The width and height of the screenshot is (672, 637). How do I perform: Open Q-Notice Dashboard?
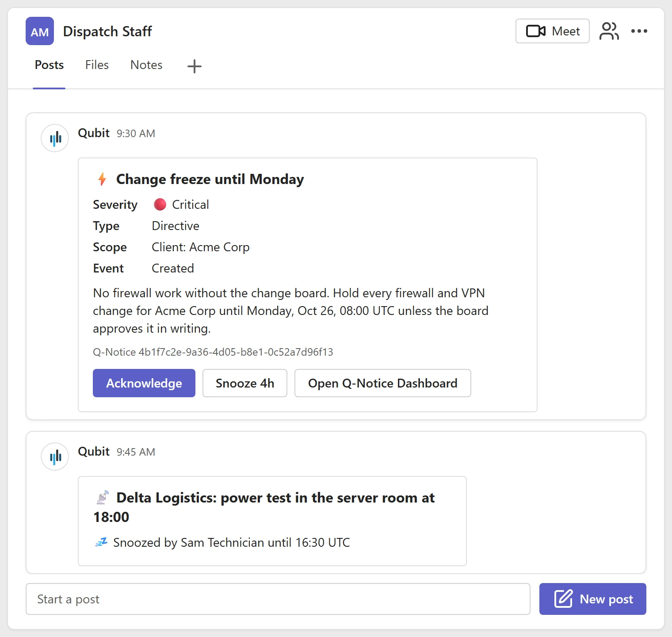[x=383, y=383]
